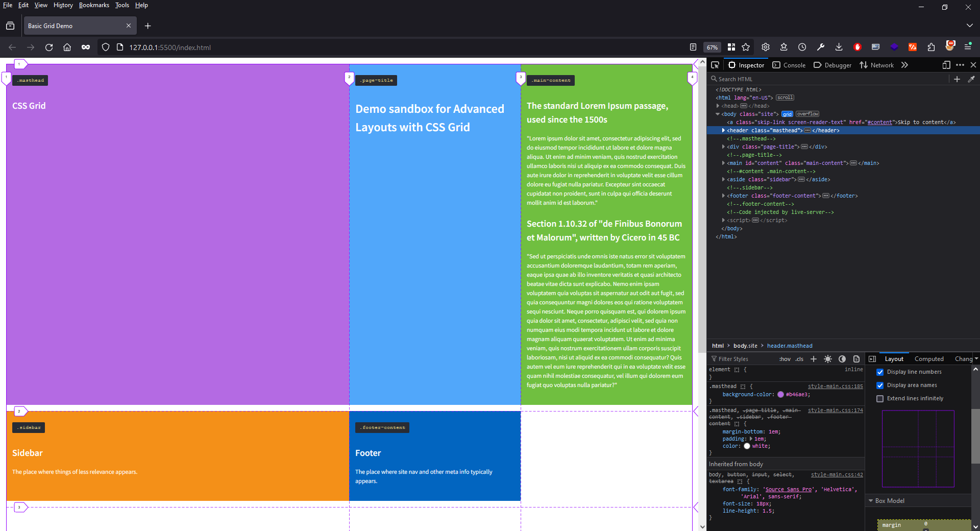Viewport: 980px width, 531px height.
Task: Open the downloads panel
Action: [839, 47]
